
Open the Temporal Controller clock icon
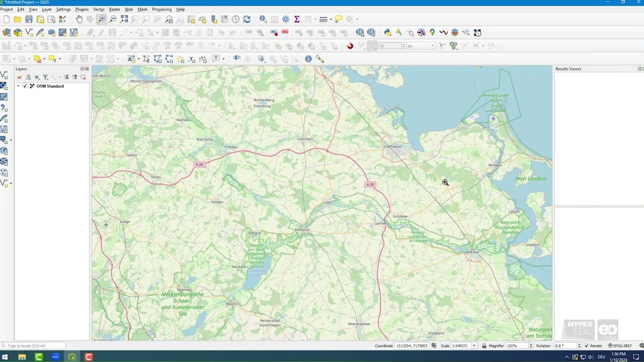tap(235, 19)
